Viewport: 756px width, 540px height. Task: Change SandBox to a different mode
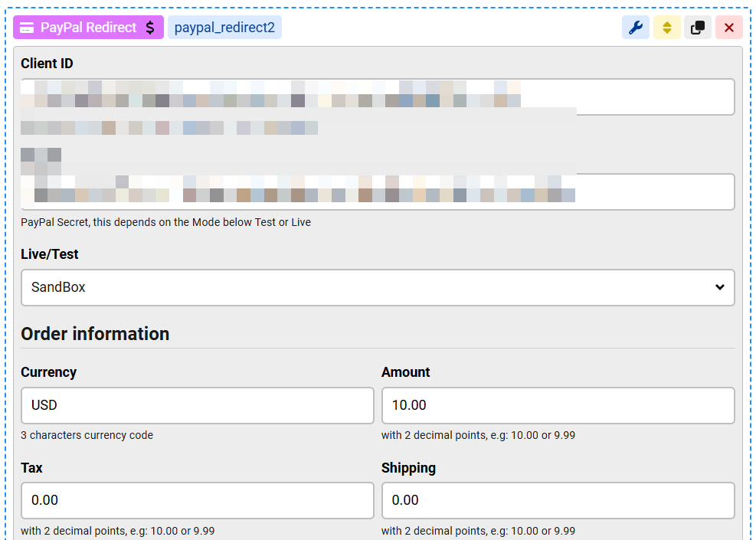pos(378,287)
